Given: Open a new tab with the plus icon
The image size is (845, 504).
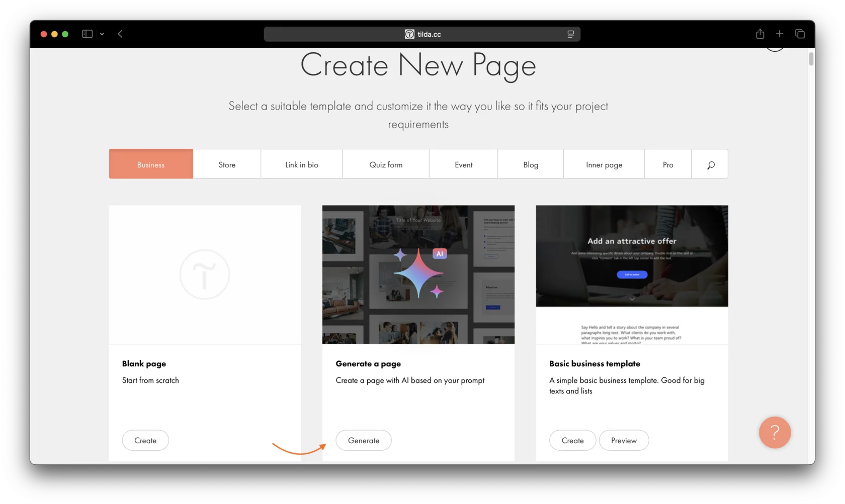Looking at the screenshot, I should [780, 34].
